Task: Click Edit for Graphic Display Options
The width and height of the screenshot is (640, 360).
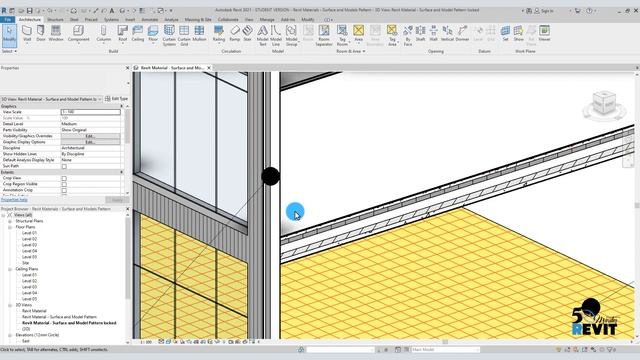Action: tap(90, 142)
